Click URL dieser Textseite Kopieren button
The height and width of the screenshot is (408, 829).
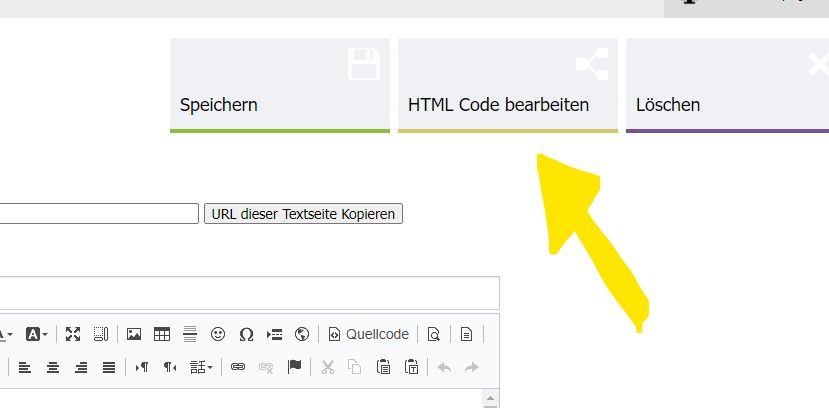coord(303,214)
